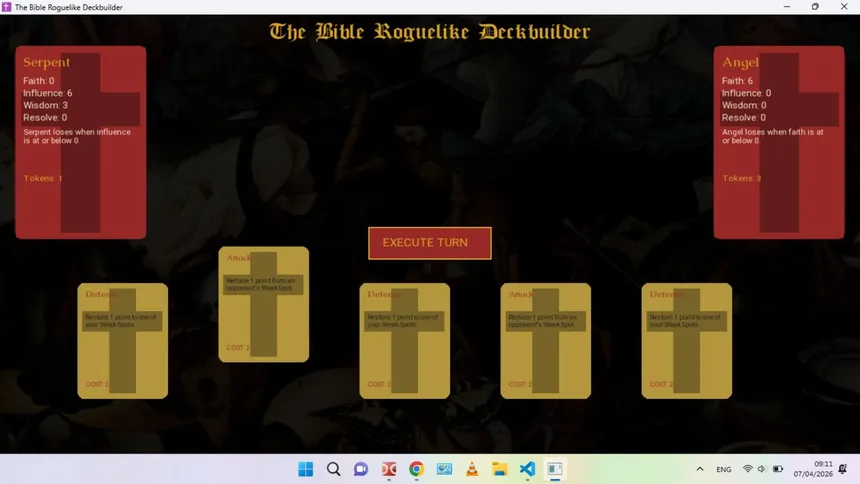The height and width of the screenshot is (484, 860).
Task: Click "Serpent loses when influence" rule text
Action: pyautogui.click(x=77, y=136)
